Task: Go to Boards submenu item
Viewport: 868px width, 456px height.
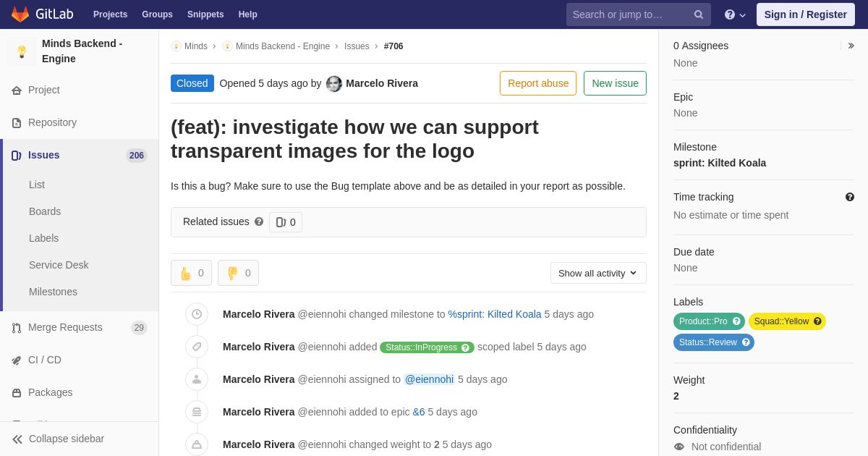Action: [x=45, y=211]
